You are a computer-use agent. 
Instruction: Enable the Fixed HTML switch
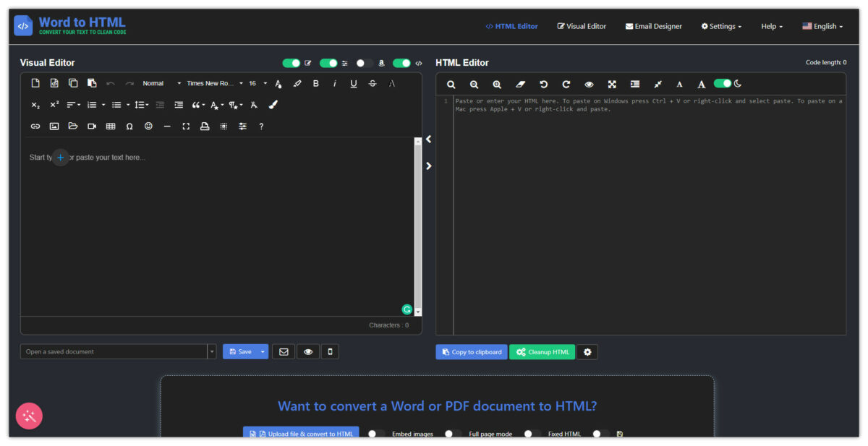pyautogui.click(x=532, y=434)
